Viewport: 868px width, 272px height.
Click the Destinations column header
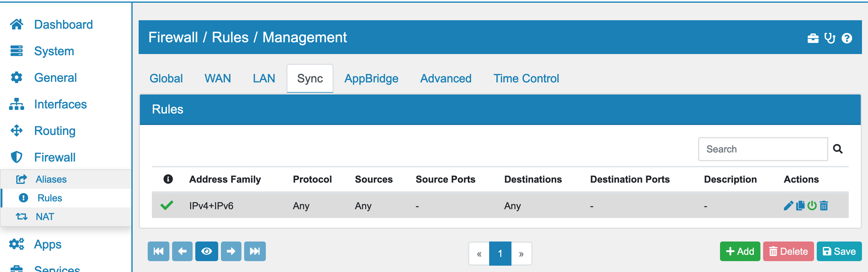pyautogui.click(x=533, y=180)
